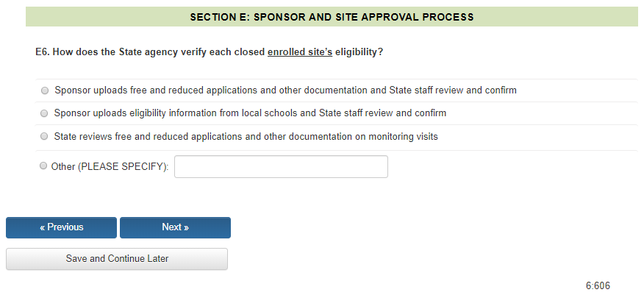Advance using the Next button

(175, 227)
